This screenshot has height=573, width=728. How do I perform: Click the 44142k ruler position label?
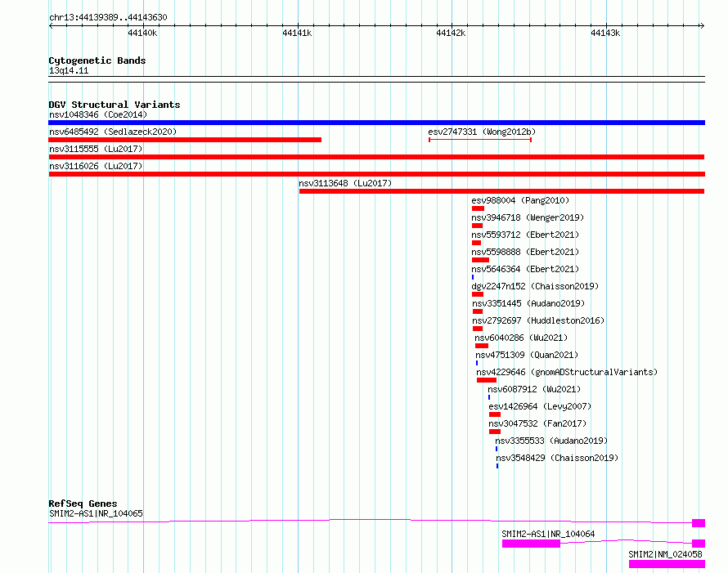point(451,33)
